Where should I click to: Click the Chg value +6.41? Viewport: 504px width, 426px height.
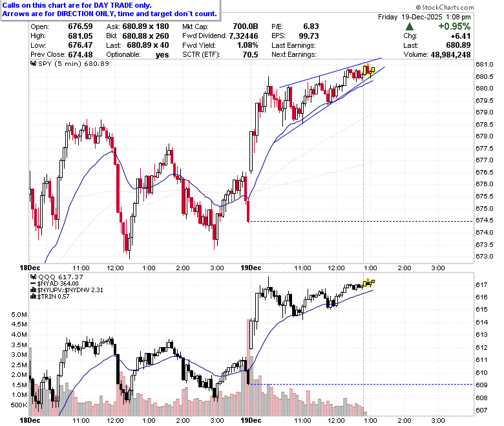461,36
